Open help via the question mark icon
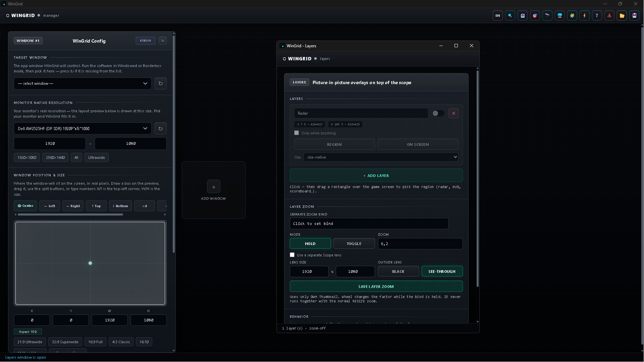The image size is (644, 362). click(x=597, y=15)
